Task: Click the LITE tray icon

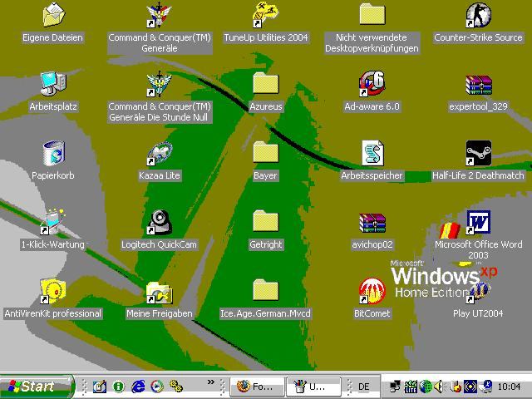Action: [411, 387]
